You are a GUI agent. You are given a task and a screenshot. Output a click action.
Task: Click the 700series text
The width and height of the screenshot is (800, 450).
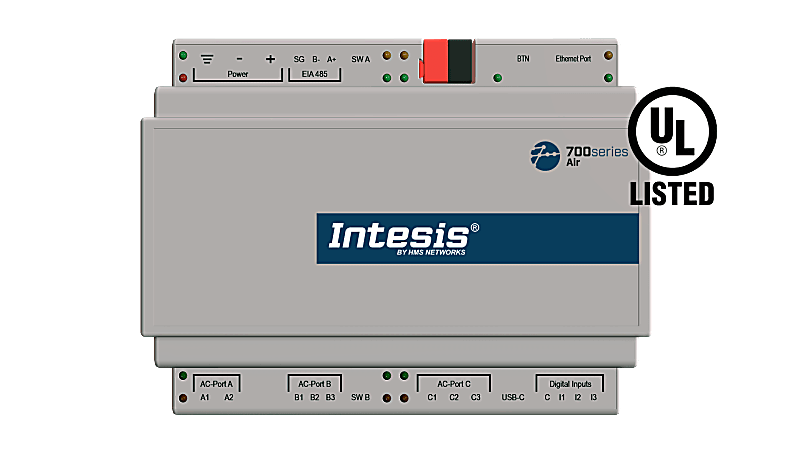[597, 152]
